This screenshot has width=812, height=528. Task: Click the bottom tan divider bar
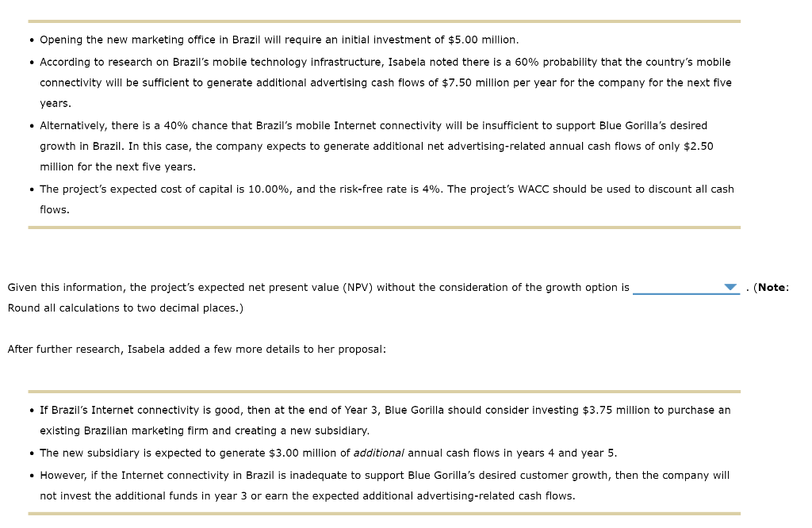[384, 514]
